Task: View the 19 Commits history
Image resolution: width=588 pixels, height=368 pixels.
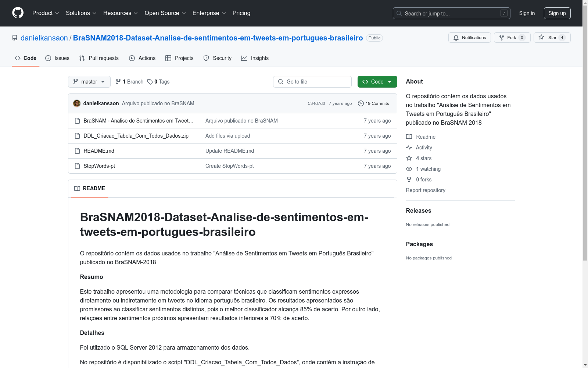Action: coord(373,103)
